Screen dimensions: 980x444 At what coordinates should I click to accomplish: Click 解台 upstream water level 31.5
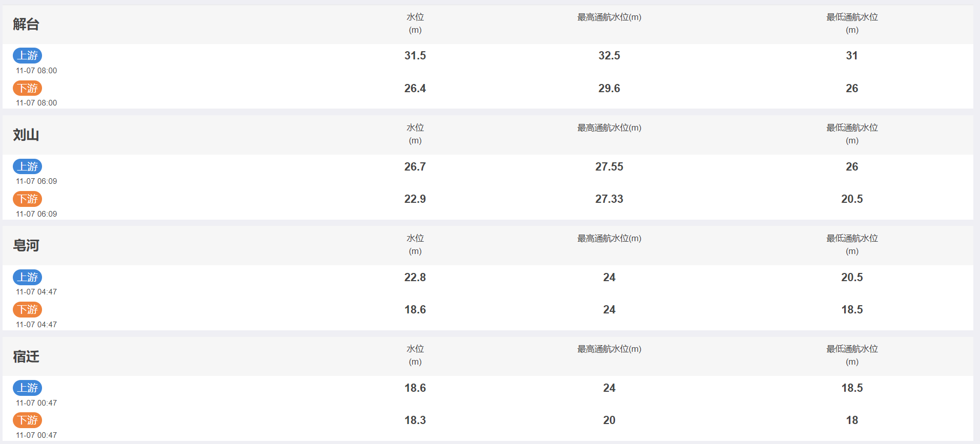pos(415,55)
